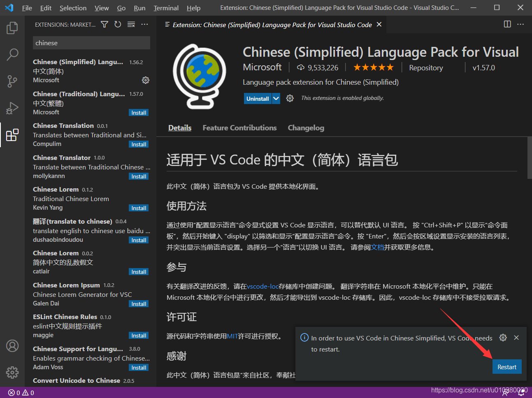Viewport: 532px width, 398px height.
Task: Open editor More Actions ellipsis
Action: coord(520,24)
